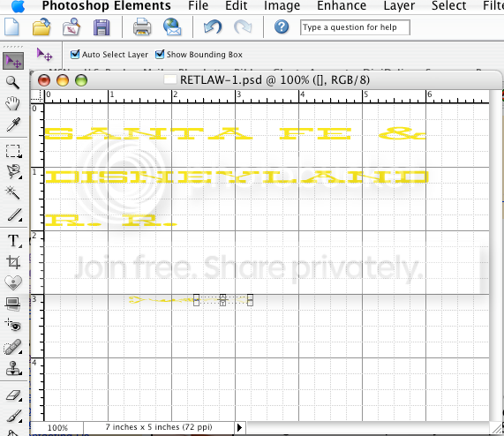The height and width of the screenshot is (436, 504).
Task: Select the Move tool in toolbox
Action: click(13, 61)
